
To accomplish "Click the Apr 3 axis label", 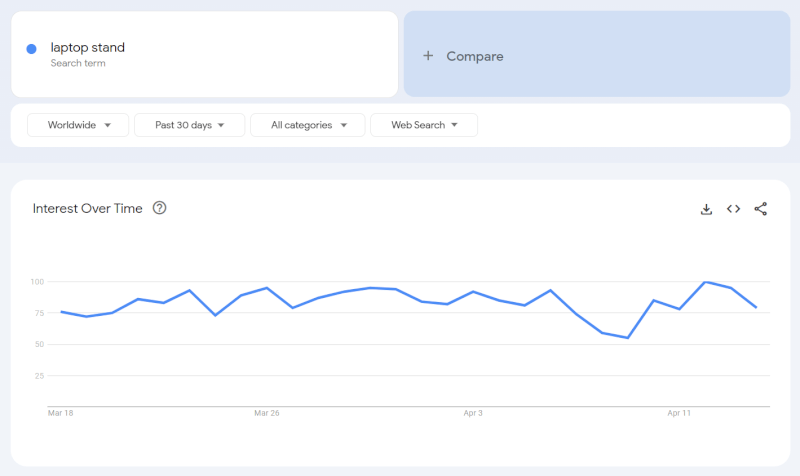I will [473, 413].
